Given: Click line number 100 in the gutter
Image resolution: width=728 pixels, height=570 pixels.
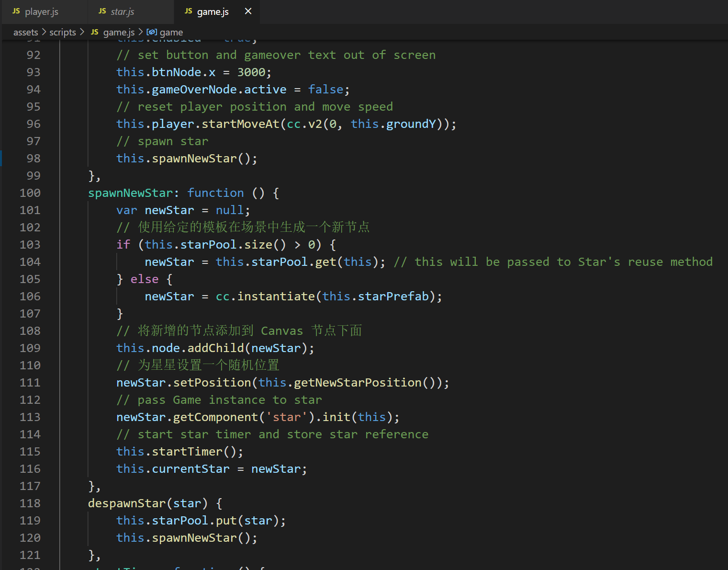Looking at the screenshot, I should (x=30, y=193).
